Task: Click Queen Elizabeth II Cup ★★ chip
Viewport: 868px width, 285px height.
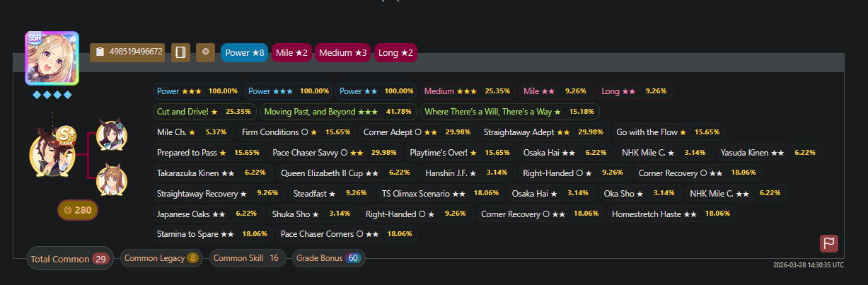Action: (x=345, y=173)
